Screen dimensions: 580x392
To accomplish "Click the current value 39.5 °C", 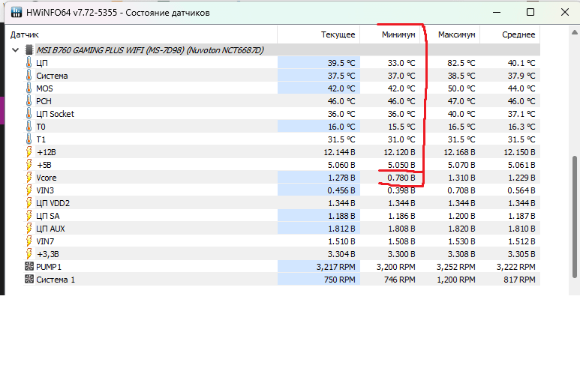I will (341, 63).
